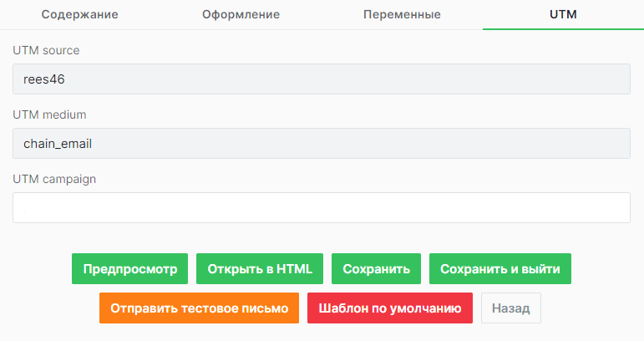Click the Предпросмотр button
This screenshot has height=341, width=644.
click(x=129, y=268)
